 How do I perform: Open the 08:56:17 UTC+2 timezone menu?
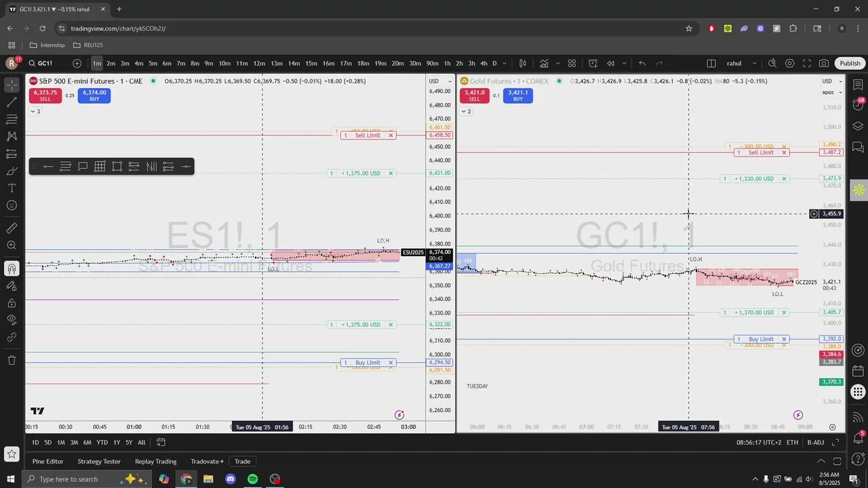pos(759,443)
